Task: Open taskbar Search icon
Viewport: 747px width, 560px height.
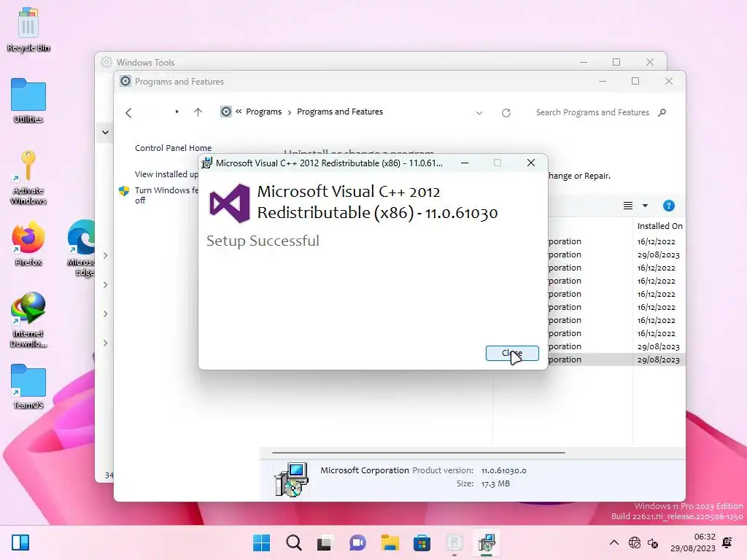Action: click(x=293, y=542)
